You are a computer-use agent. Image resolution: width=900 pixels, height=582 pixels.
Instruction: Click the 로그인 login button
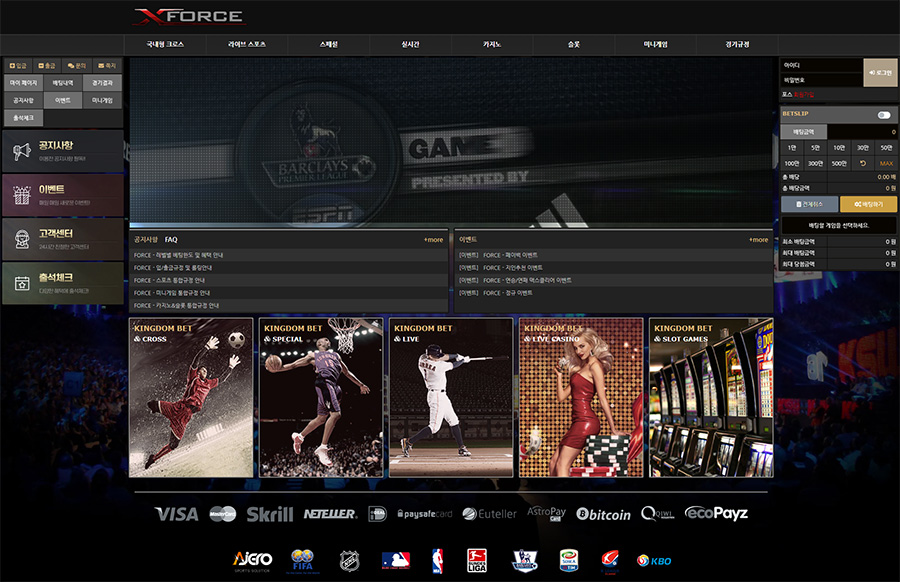coord(880,72)
